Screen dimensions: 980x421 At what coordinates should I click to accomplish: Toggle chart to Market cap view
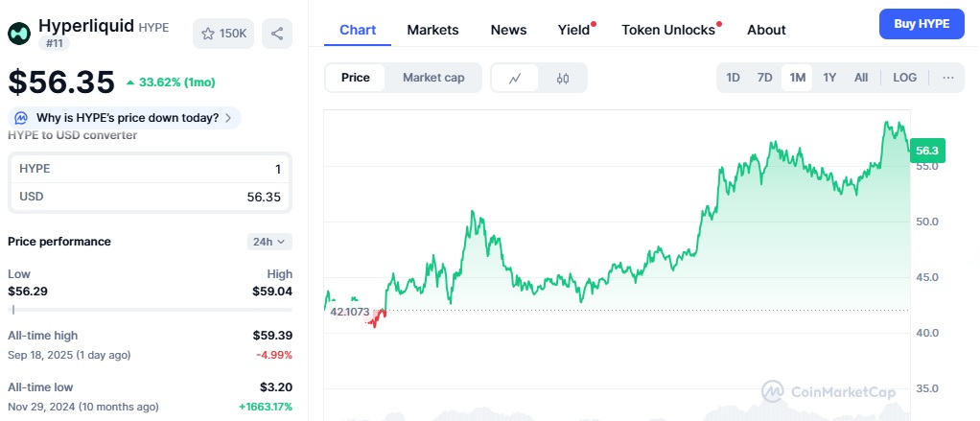(433, 78)
